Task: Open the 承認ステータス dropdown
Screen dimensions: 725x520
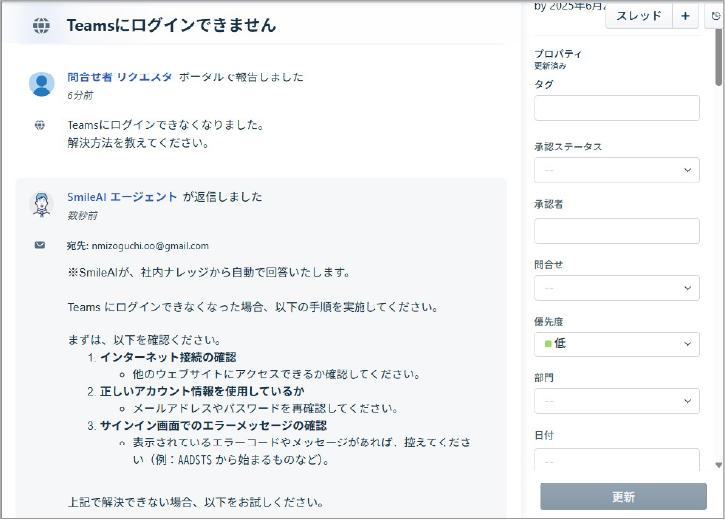Action: point(617,170)
